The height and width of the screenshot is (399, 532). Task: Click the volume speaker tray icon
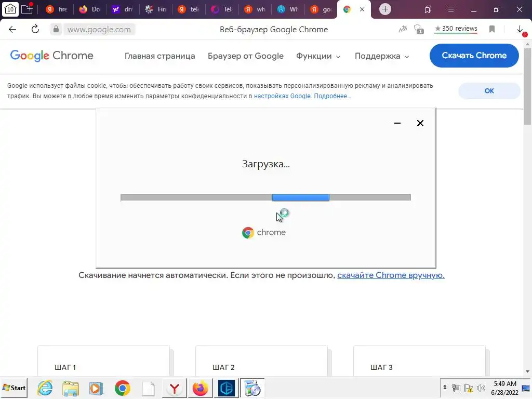481,388
